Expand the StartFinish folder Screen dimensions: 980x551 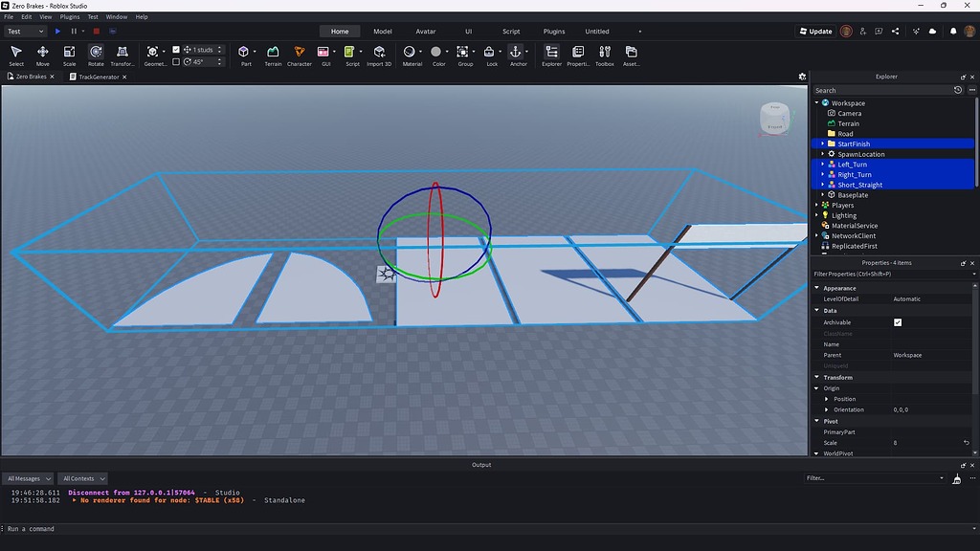823,143
